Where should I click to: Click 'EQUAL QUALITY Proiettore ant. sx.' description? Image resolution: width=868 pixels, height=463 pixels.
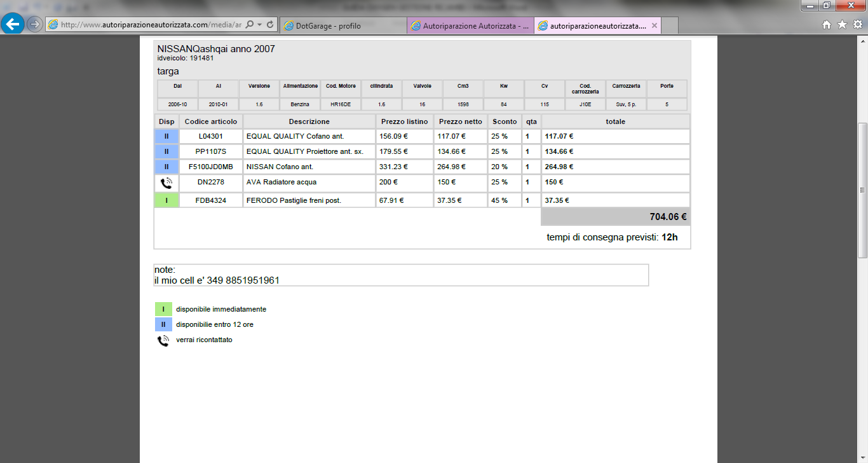tap(305, 151)
